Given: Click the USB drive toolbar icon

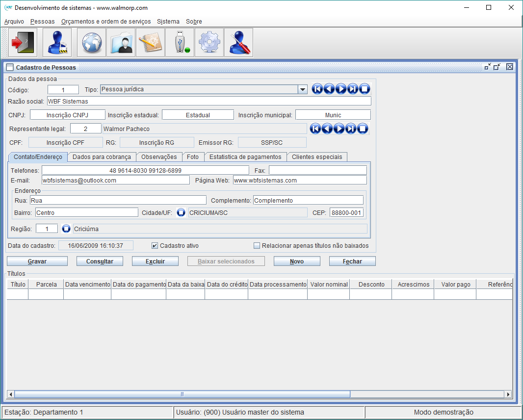Looking at the screenshot, I should [180, 43].
